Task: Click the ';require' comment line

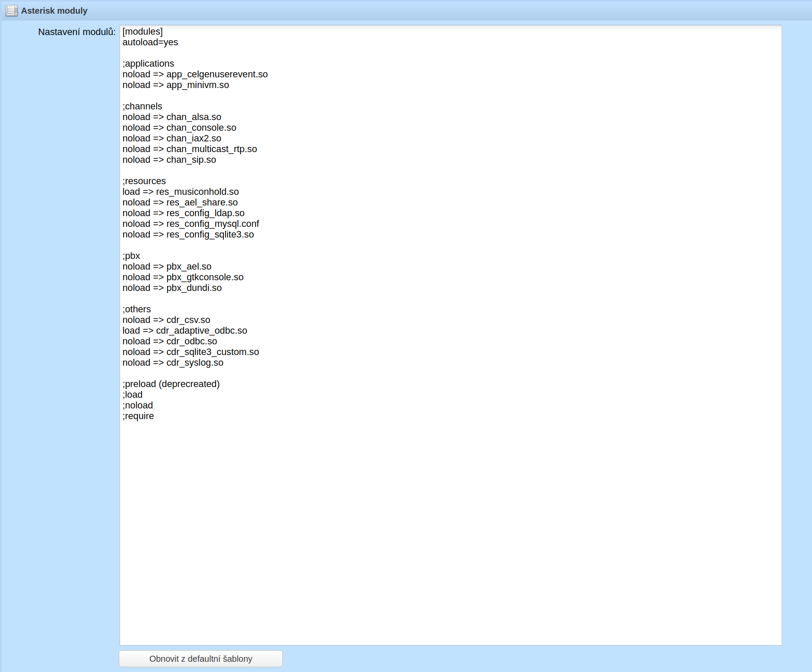Action: click(x=138, y=416)
